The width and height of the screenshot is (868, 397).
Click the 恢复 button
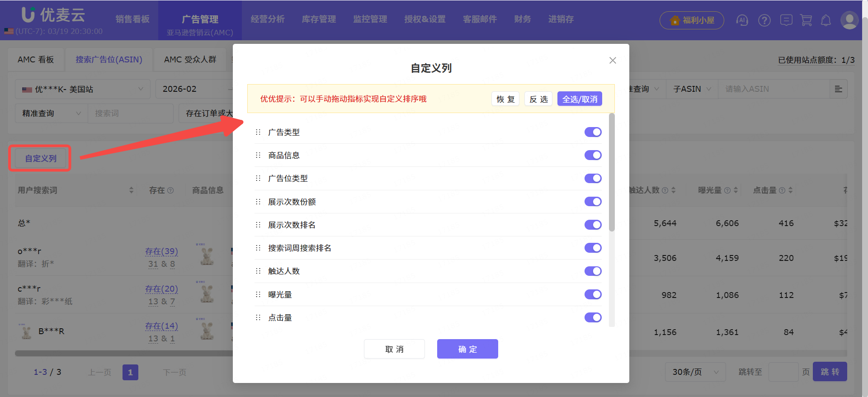click(x=505, y=99)
